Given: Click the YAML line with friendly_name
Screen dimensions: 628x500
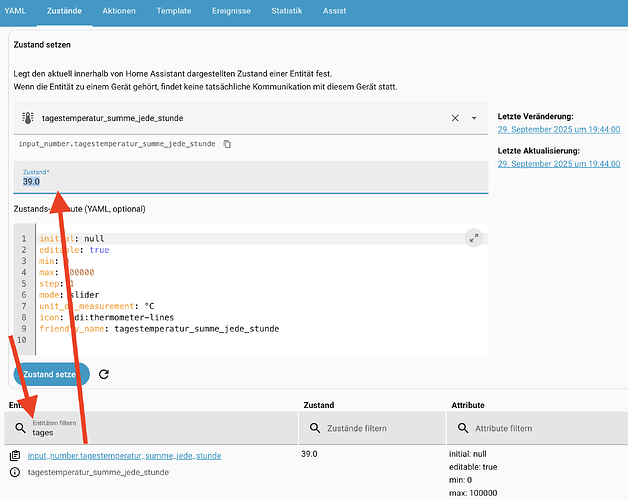Looking at the screenshot, I should click(159, 329).
